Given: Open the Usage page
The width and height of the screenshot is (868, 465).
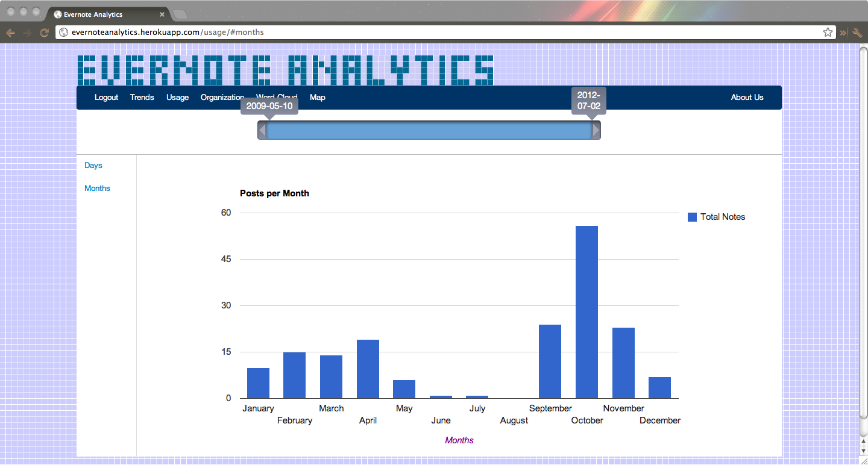Looking at the screenshot, I should [177, 98].
